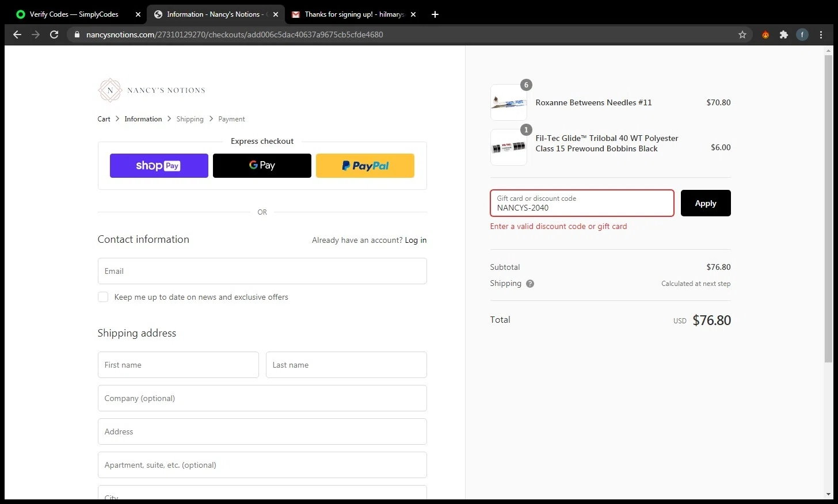
Task: Click the browser forward arrow
Action: click(x=36, y=35)
